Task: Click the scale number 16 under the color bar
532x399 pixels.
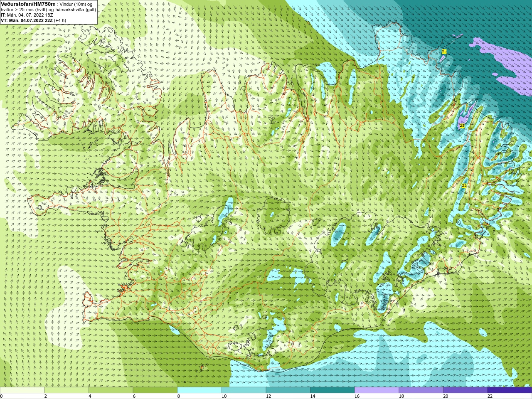Action: [x=357, y=396]
